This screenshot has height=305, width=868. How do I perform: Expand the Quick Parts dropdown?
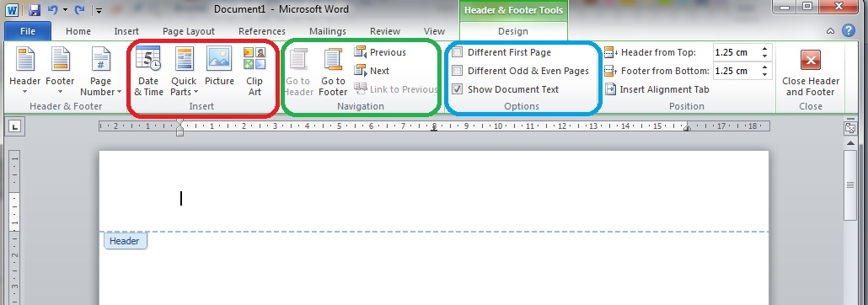184,71
